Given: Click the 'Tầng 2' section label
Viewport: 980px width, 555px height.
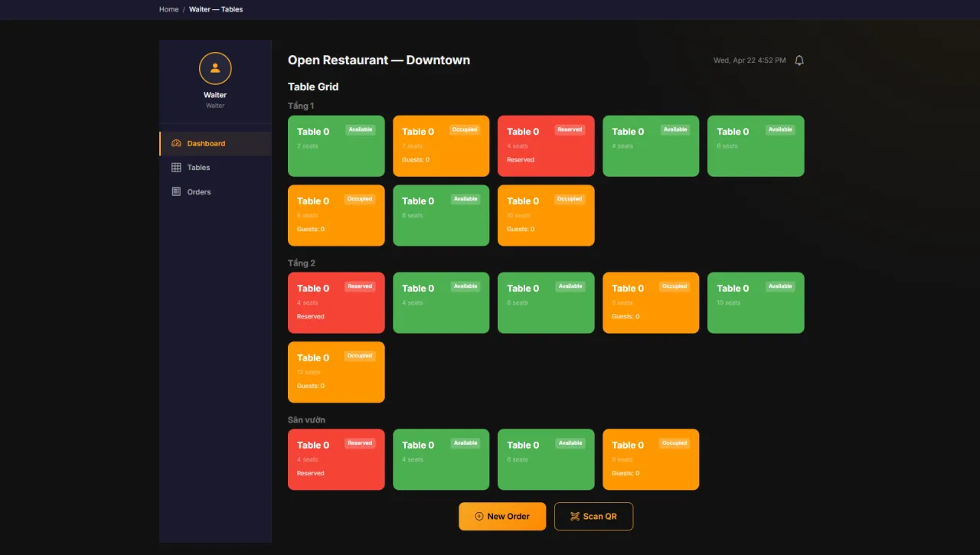Looking at the screenshot, I should pyautogui.click(x=302, y=263).
